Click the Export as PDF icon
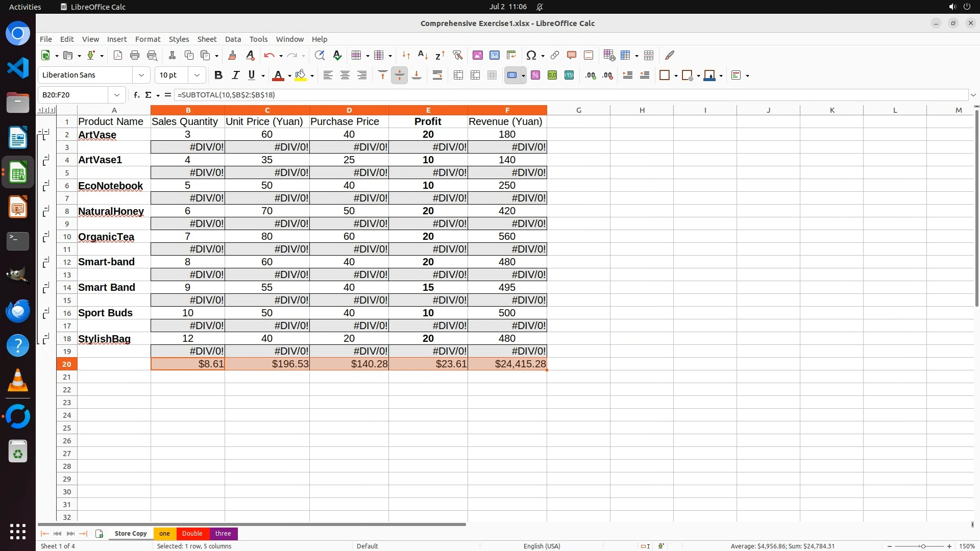This screenshot has height=551, width=980. click(118, 55)
